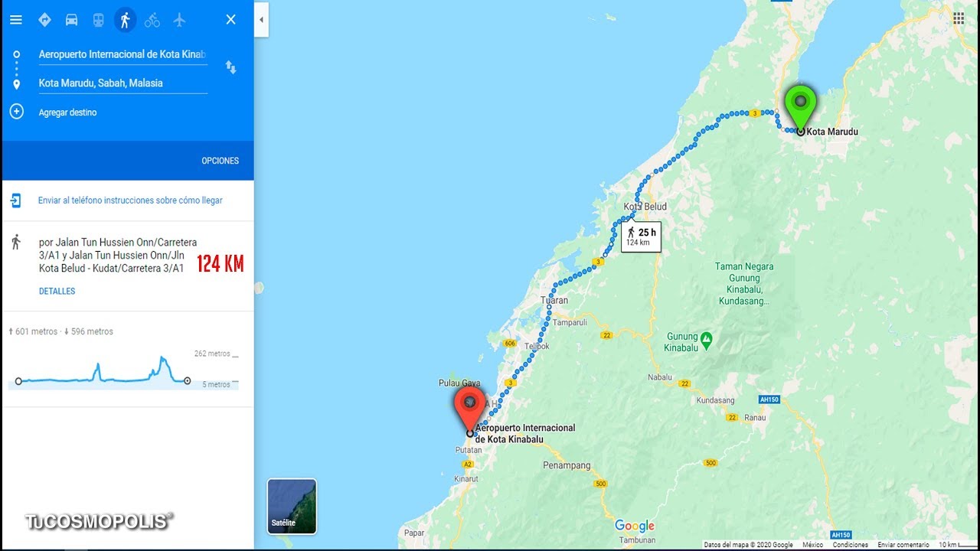Toggle Satélite map view thumbnail
980x551 pixels.
[292, 507]
